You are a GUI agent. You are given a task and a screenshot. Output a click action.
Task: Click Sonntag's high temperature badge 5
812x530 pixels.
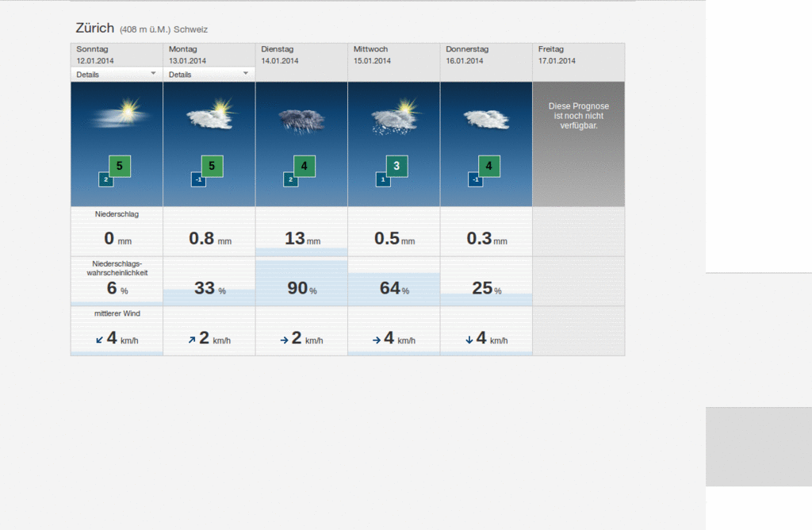click(120, 167)
